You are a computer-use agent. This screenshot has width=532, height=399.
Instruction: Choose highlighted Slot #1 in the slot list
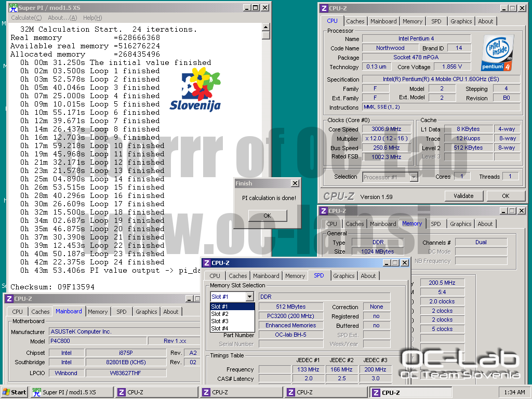[232, 307]
